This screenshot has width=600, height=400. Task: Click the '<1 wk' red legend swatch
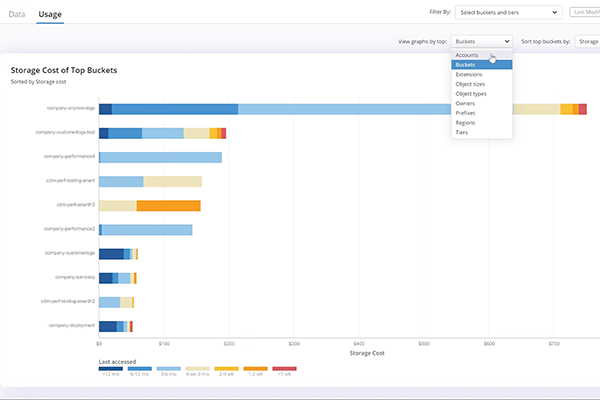[x=285, y=368]
